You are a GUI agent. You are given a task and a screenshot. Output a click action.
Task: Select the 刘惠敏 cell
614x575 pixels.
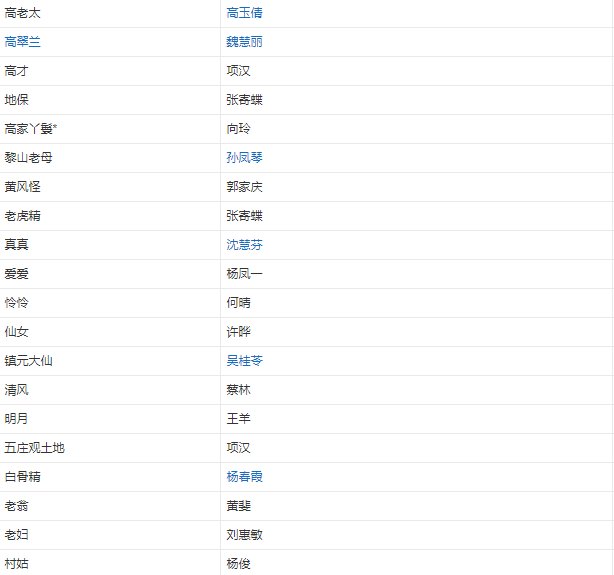[x=245, y=535]
